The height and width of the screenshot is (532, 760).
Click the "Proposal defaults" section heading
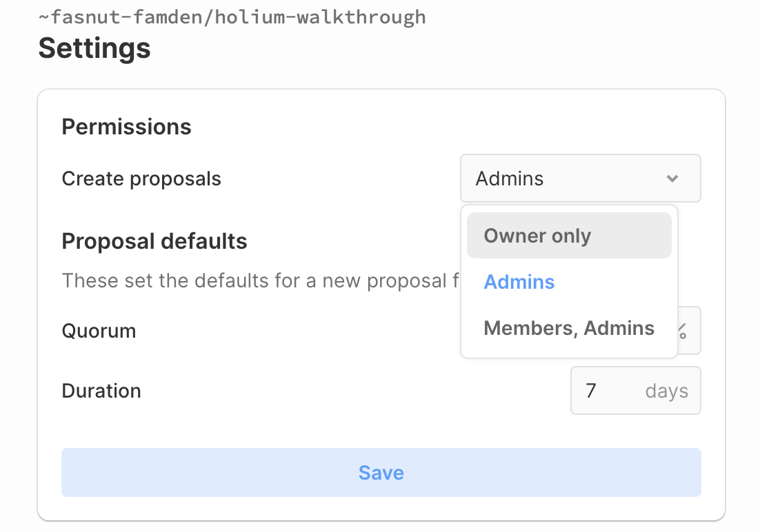154,241
